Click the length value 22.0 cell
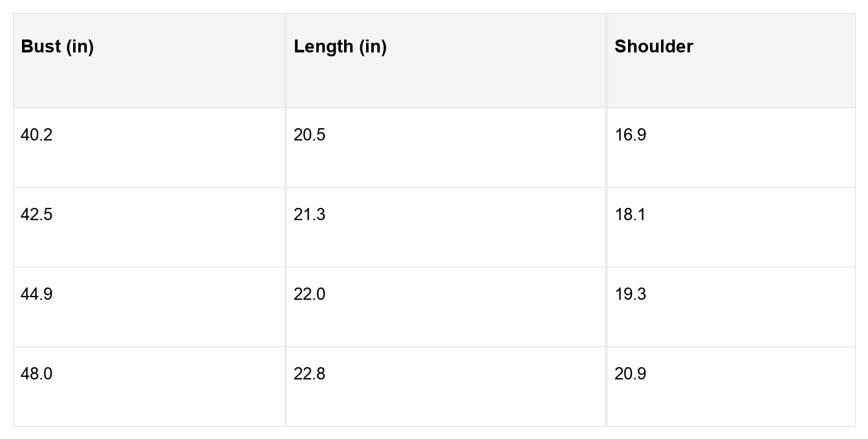 (x=310, y=294)
